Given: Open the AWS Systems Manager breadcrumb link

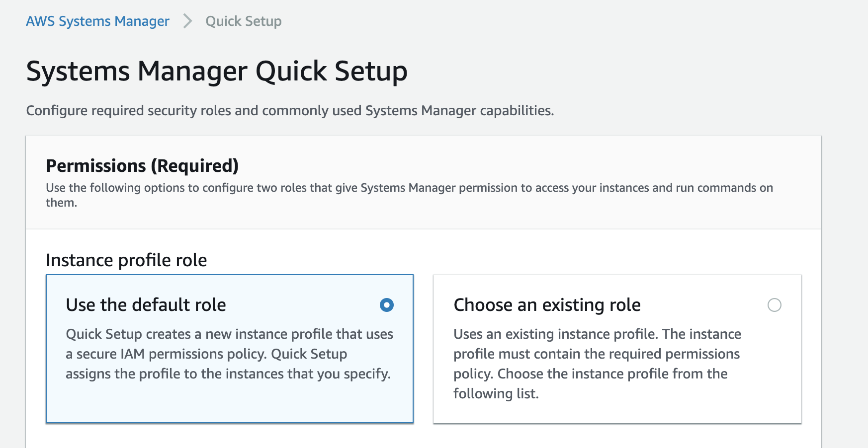Looking at the screenshot, I should coord(98,21).
